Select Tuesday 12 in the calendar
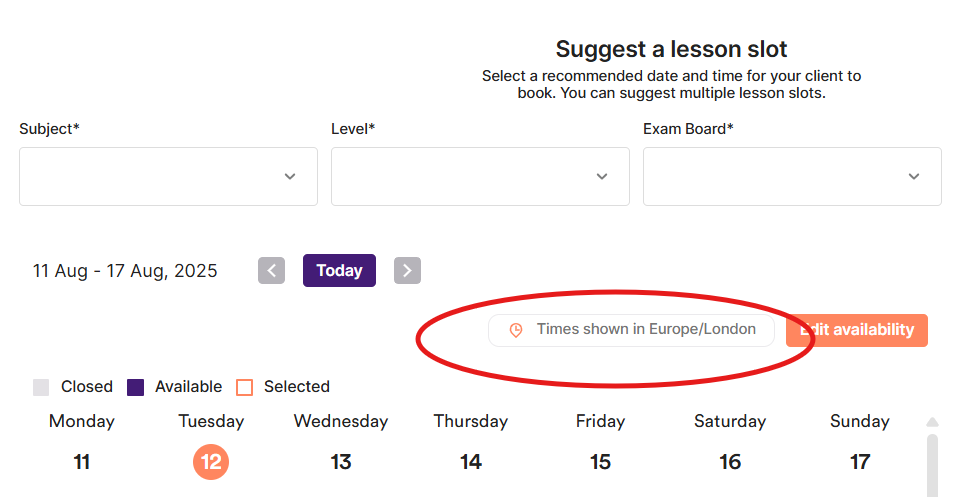 [x=211, y=462]
